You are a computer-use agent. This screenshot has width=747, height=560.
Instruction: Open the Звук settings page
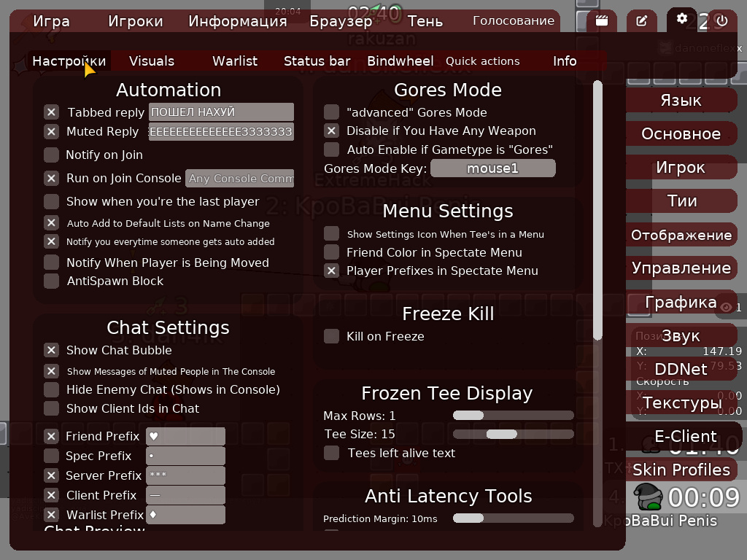tap(681, 335)
